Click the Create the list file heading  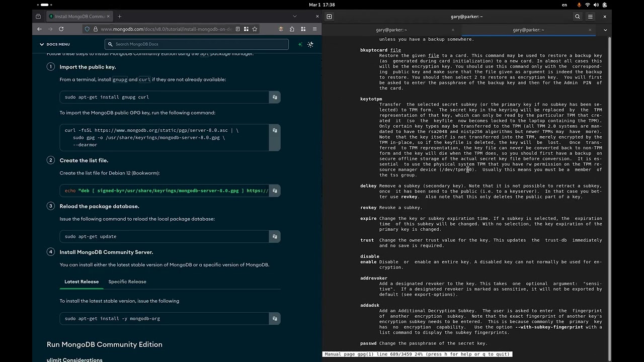coord(84,160)
